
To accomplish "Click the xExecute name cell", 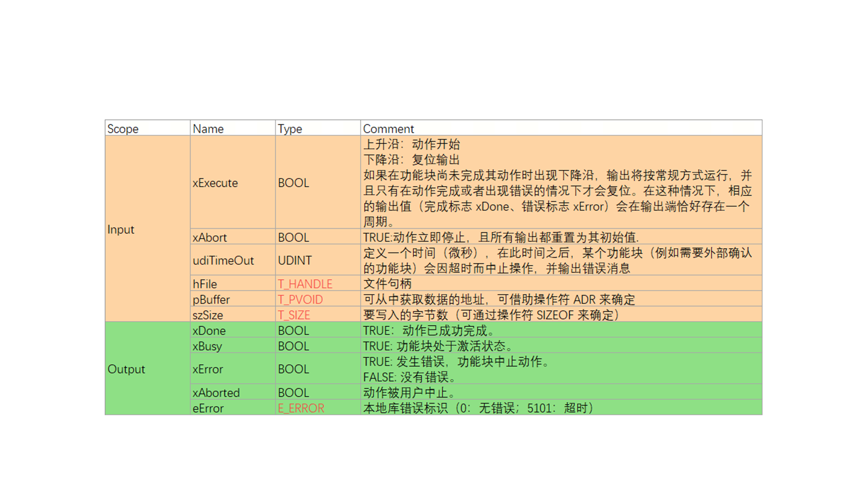I will pyautogui.click(x=215, y=183).
